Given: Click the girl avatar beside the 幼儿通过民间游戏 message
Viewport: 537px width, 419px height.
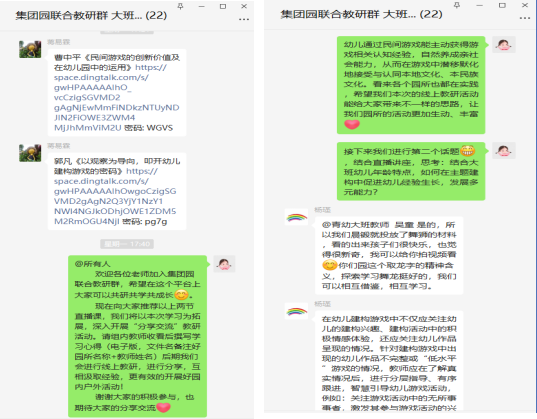Looking at the screenshot, I should point(504,45).
